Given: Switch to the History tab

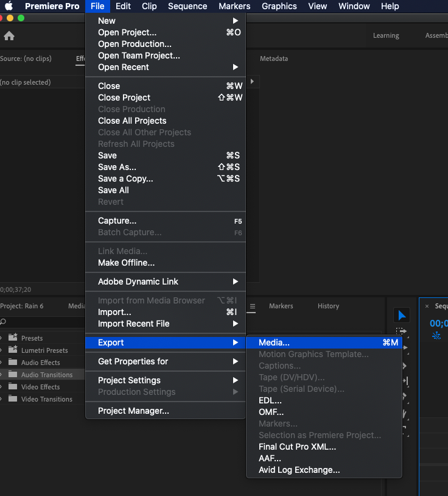Looking at the screenshot, I should tap(328, 306).
